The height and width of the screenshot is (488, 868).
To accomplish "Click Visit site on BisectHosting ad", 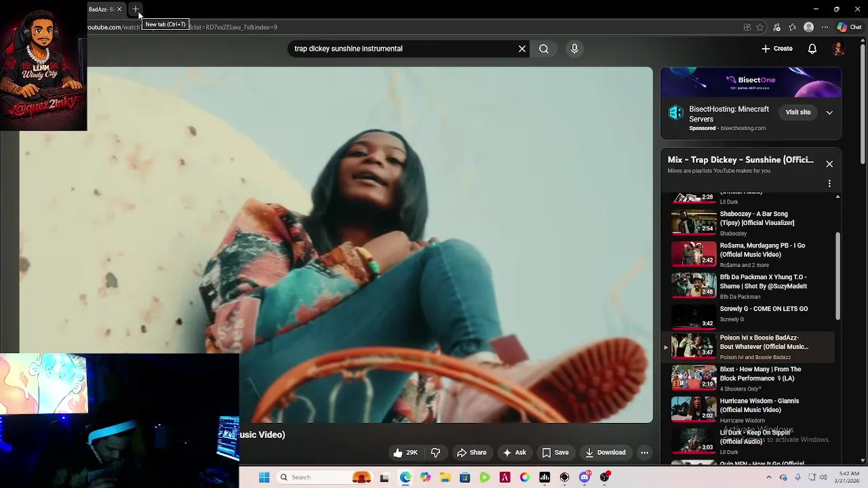I will click(x=798, y=113).
